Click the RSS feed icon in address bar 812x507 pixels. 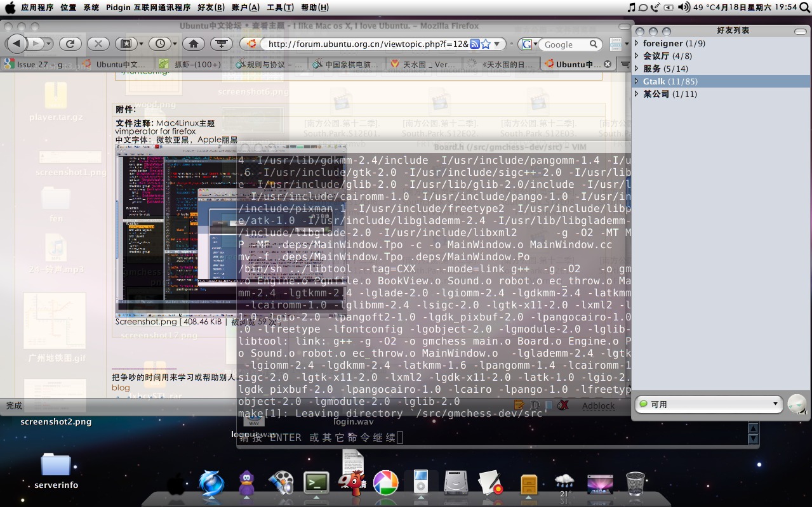(474, 44)
